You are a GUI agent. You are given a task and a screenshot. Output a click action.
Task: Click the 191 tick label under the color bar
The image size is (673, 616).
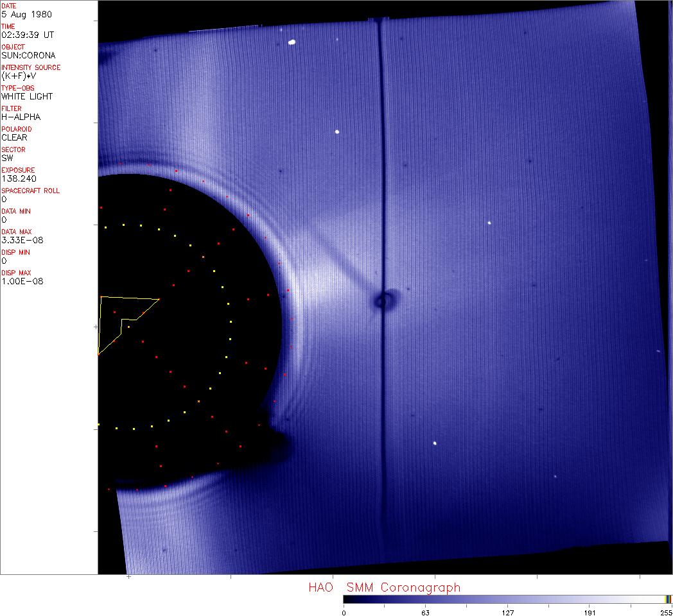[x=590, y=612]
